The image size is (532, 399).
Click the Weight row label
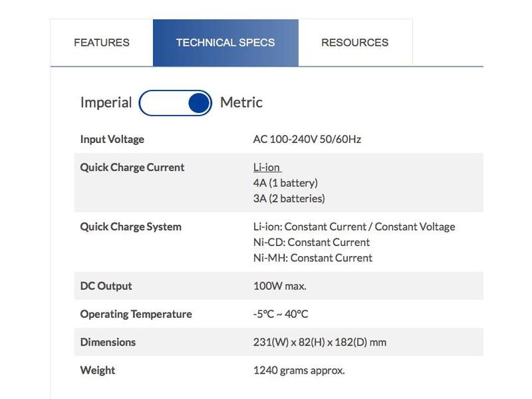[x=98, y=370]
